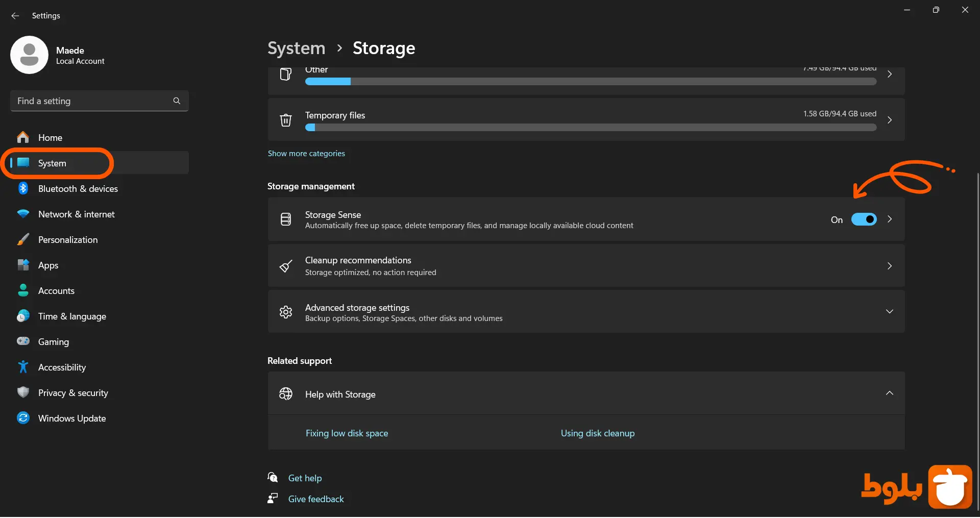This screenshot has height=518, width=980.
Task: Turn off the Storage Sense toggle
Action: [864, 219]
